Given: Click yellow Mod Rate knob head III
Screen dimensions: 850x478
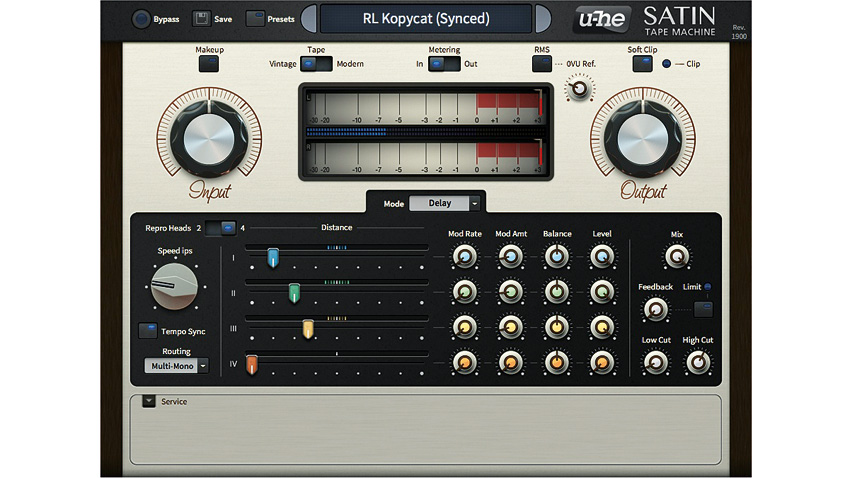Looking at the screenshot, I should point(465,327).
